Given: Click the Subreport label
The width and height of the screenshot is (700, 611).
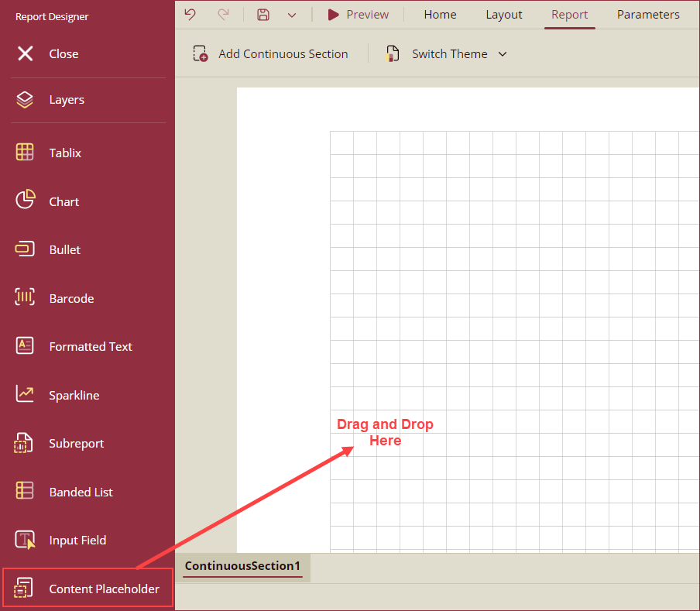Looking at the screenshot, I should (77, 444).
